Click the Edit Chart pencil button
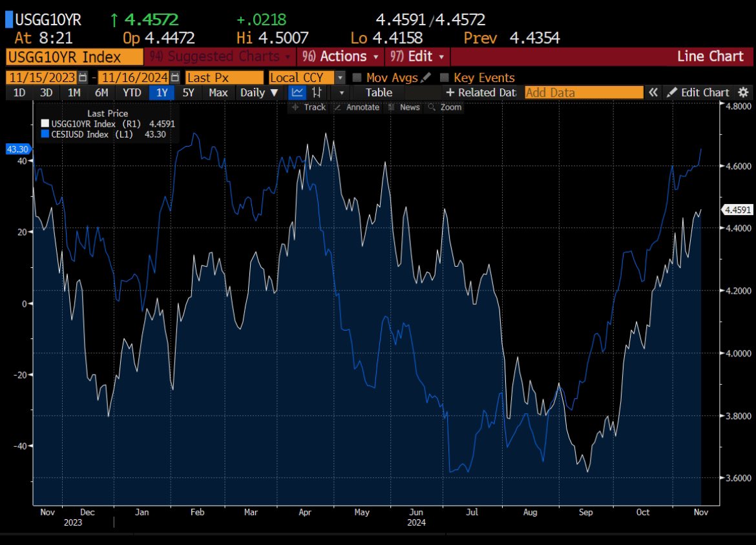Image resolution: width=756 pixels, height=545 pixels. coord(698,92)
